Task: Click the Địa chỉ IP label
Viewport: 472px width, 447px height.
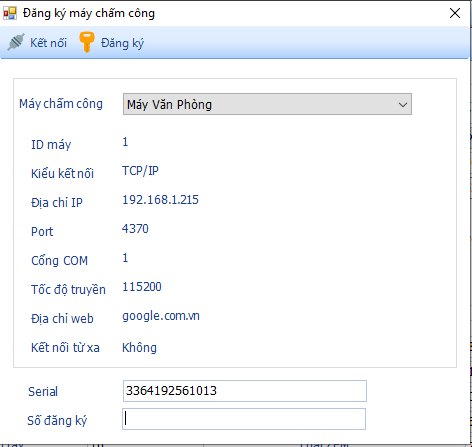Action: 57,202
